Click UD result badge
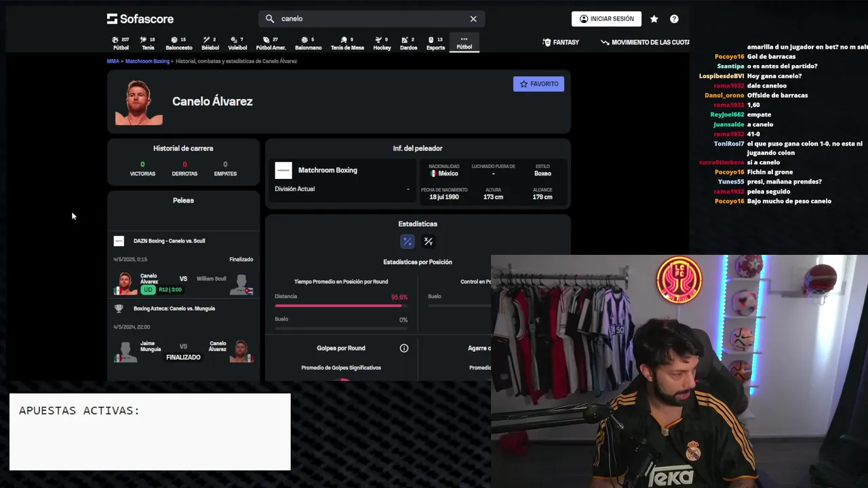This screenshot has height=488, width=868. pyautogui.click(x=148, y=290)
